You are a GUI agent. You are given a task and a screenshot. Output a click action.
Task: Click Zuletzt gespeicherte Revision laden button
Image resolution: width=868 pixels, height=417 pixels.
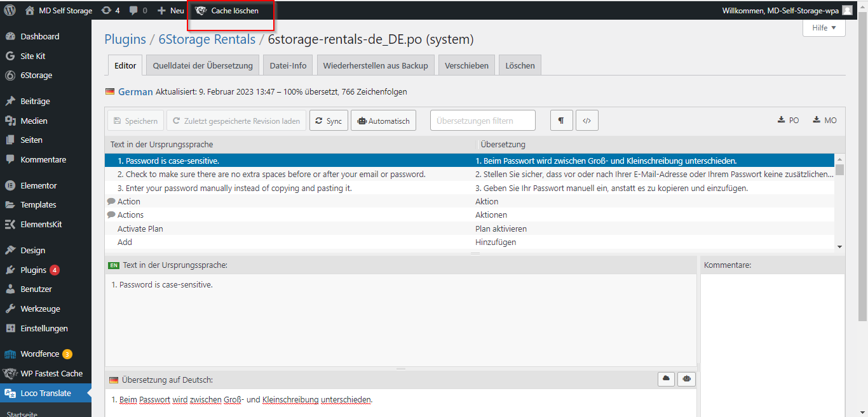236,121
